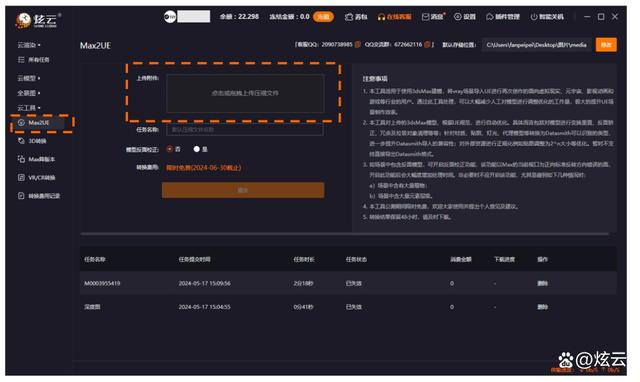Copy the QQ group number 672662116

[x=427, y=44]
